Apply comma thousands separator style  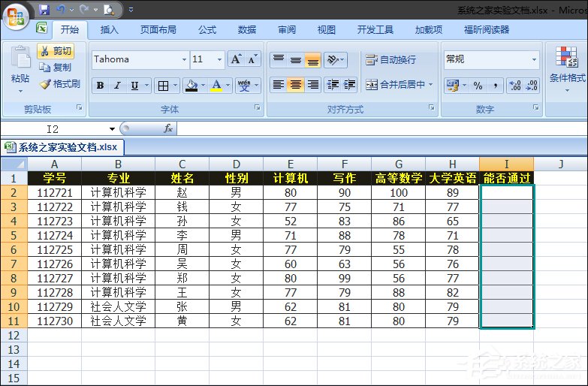pos(496,86)
